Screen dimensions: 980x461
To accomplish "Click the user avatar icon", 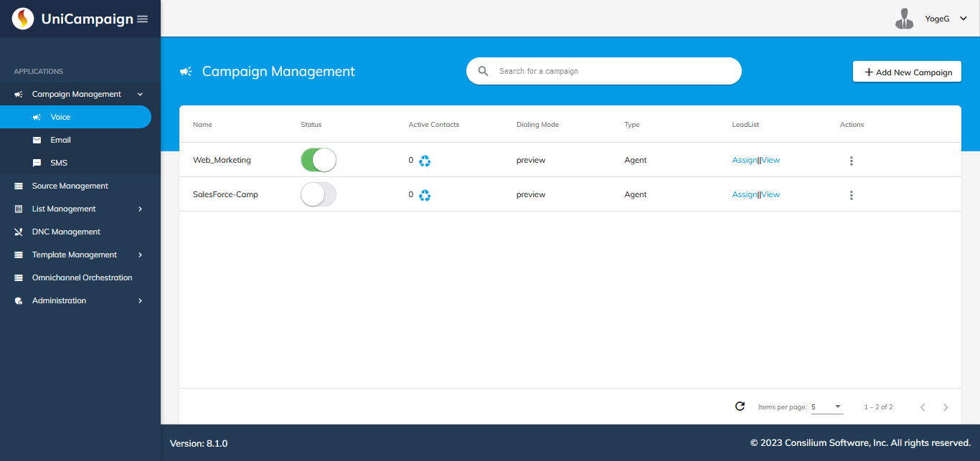I will coord(904,19).
